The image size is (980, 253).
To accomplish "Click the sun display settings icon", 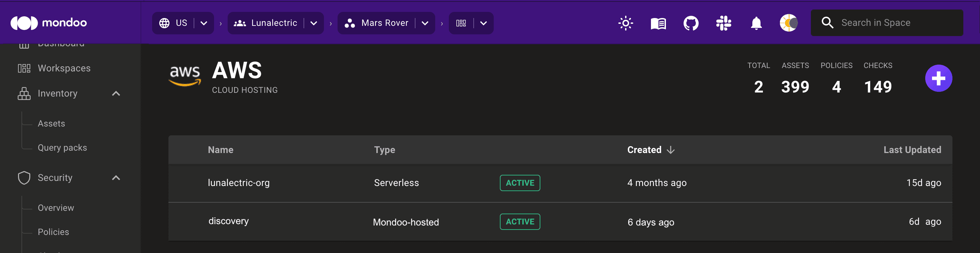I will (x=625, y=23).
